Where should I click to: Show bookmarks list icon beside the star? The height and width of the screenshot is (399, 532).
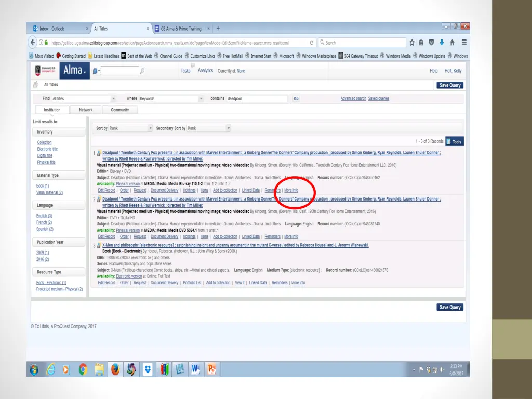(421, 43)
